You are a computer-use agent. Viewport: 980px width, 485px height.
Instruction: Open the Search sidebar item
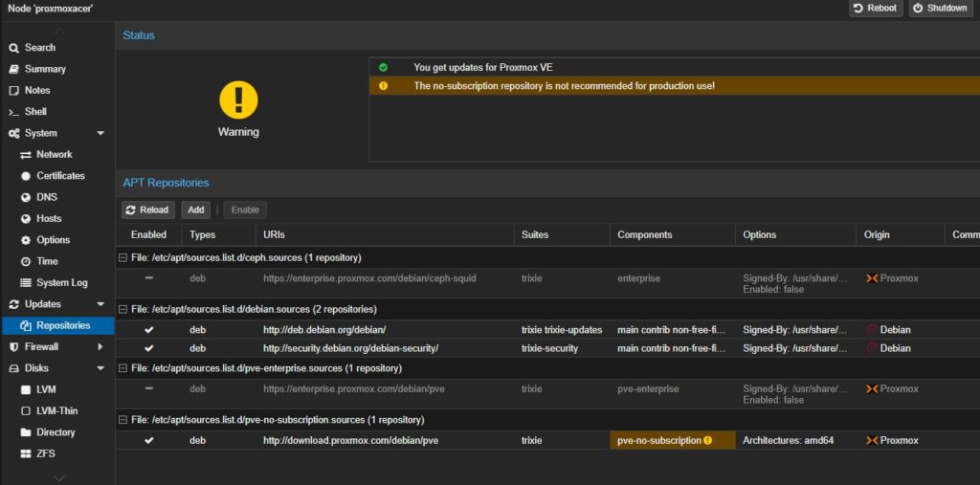pyautogui.click(x=40, y=48)
